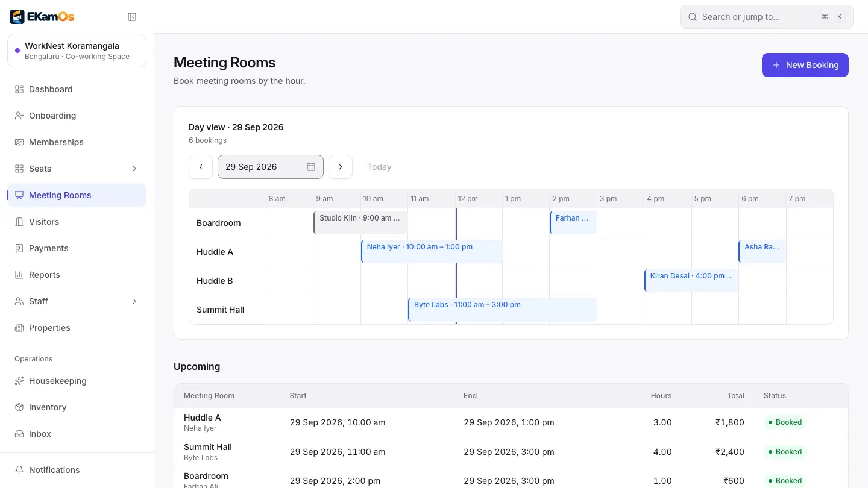
Task: Focus the Search or jump to field
Action: 767,17
